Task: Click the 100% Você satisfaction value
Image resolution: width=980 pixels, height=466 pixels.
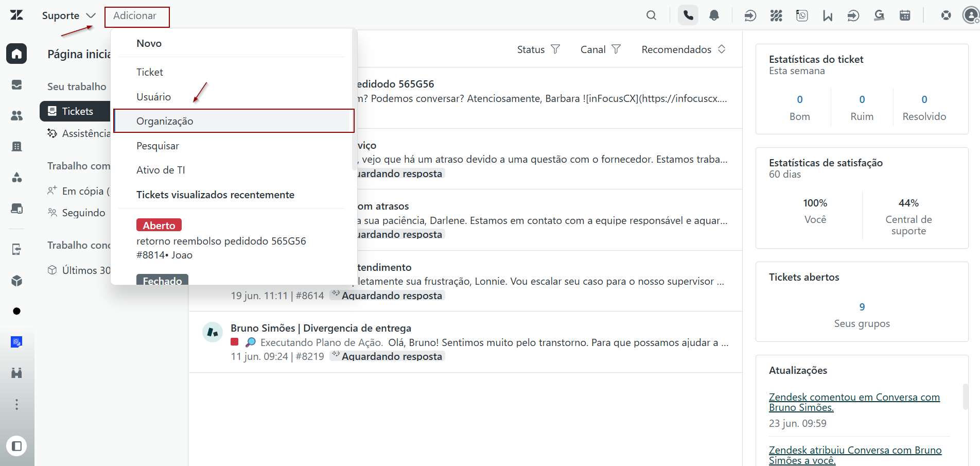Action: click(x=815, y=203)
